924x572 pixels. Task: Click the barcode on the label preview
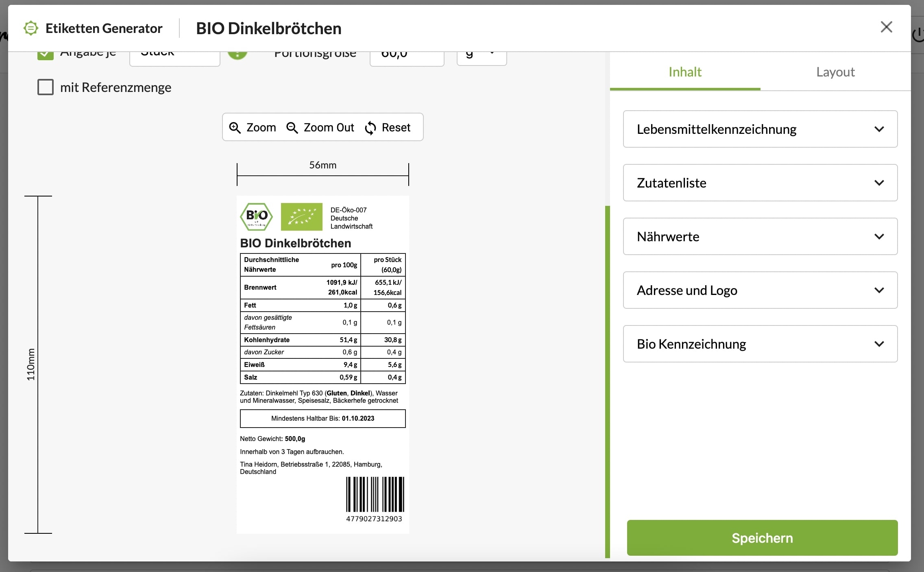click(375, 494)
